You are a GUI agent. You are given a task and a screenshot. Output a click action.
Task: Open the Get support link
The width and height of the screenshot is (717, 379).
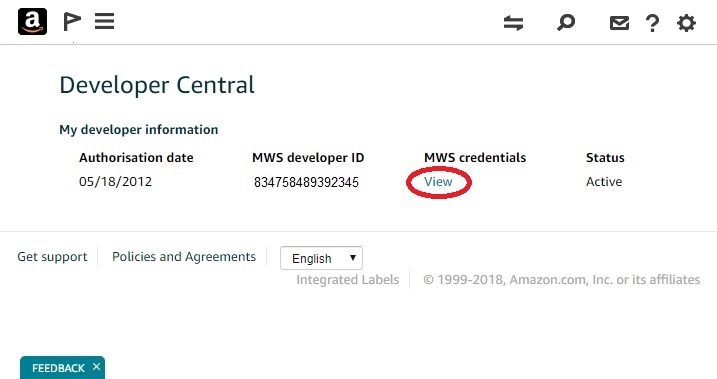[x=52, y=257]
